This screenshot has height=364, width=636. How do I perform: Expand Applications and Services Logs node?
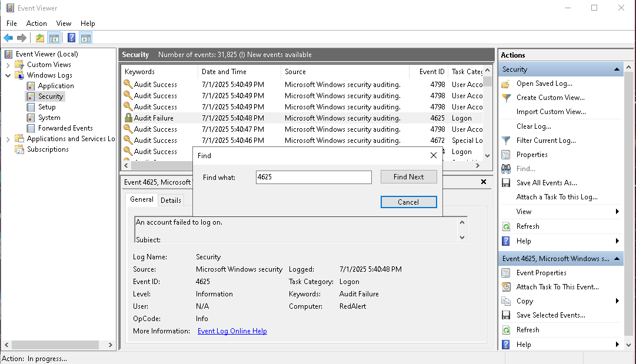(x=8, y=139)
